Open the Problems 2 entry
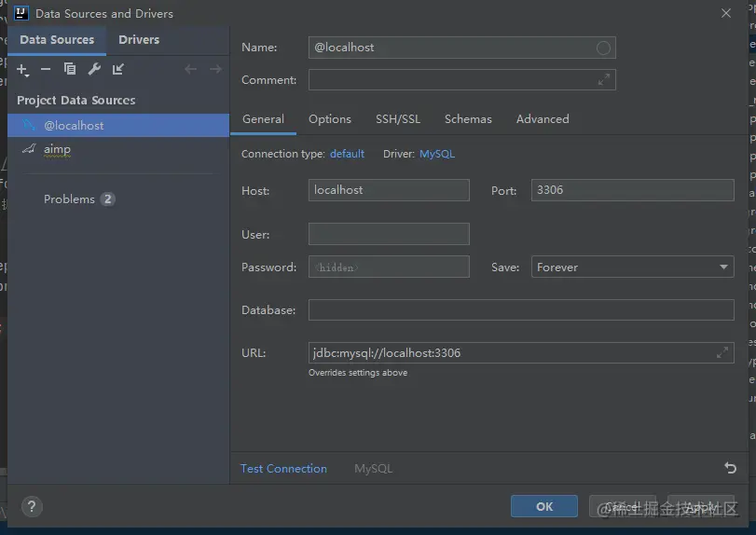Viewport: 756px width, 535px height. coord(79,199)
